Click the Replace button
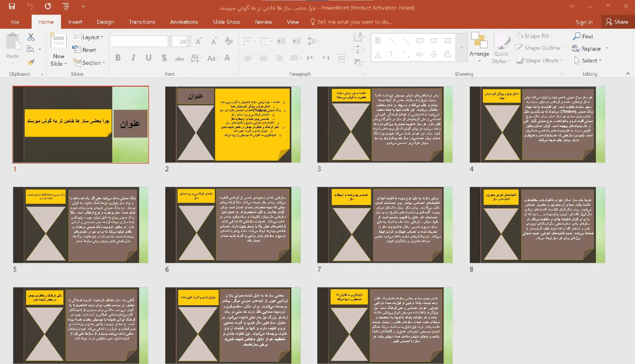Image resolution: width=635 pixels, height=364 pixels. [586, 48]
